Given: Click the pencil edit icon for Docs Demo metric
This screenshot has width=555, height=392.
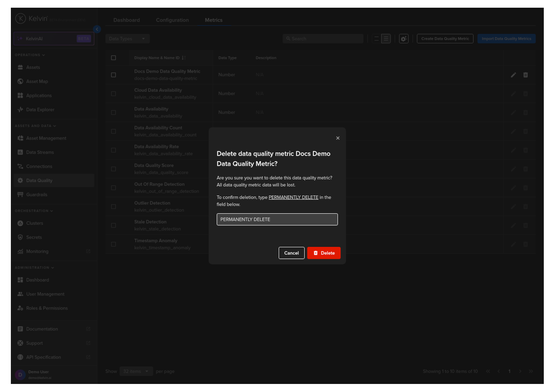Looking at the screenshot, I should pos(513,75).
